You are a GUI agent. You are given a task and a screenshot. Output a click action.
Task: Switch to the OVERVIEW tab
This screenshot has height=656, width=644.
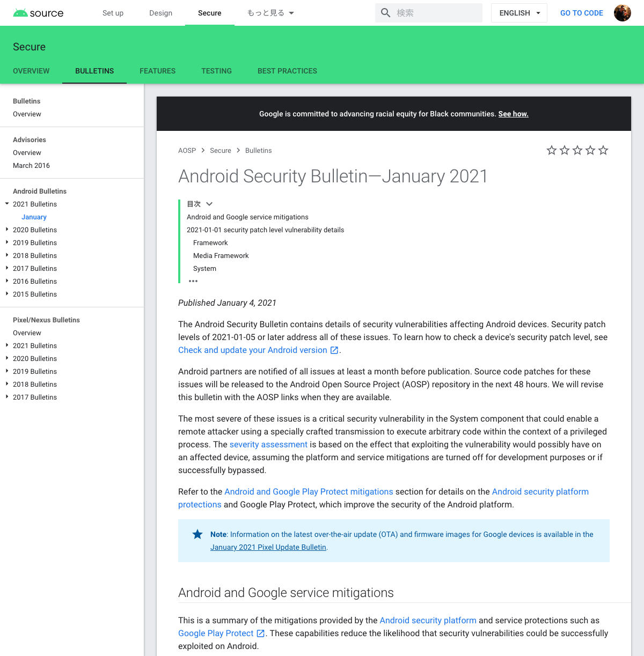click(x=31, y=71)
